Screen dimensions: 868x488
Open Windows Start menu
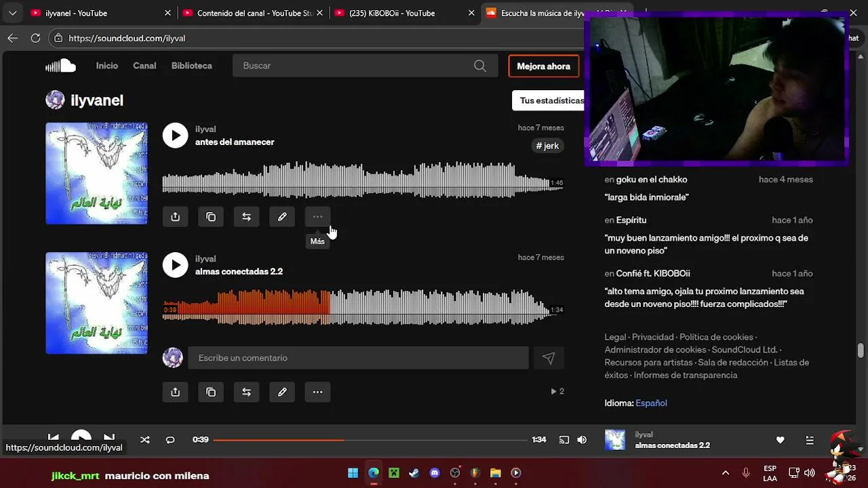353,473
